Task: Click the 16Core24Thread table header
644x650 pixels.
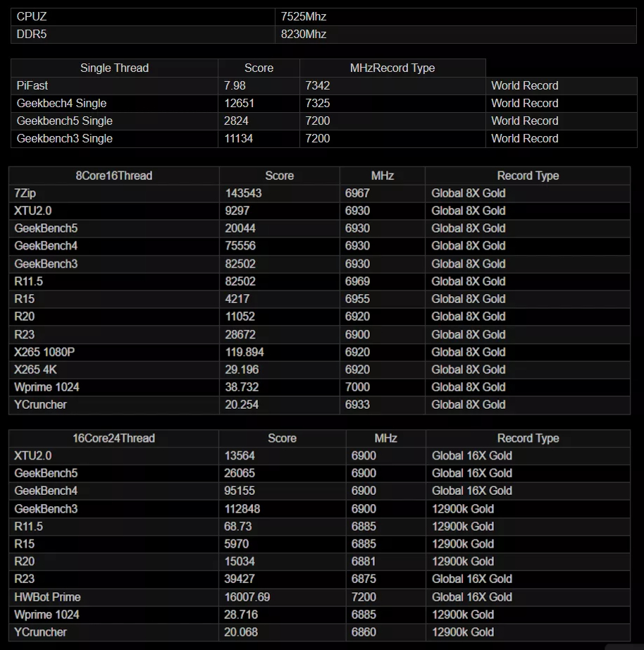Action: click(x=114, y=439)
